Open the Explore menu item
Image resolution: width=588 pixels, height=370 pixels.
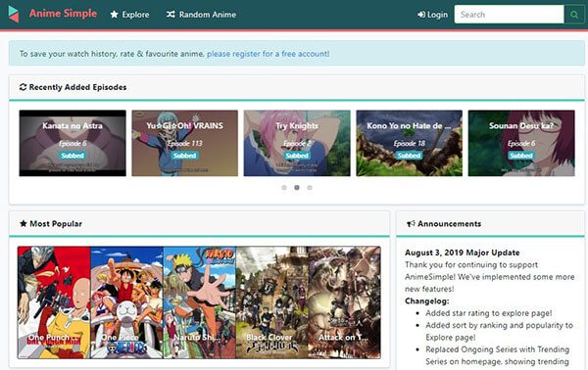click(x=129, y=15)
